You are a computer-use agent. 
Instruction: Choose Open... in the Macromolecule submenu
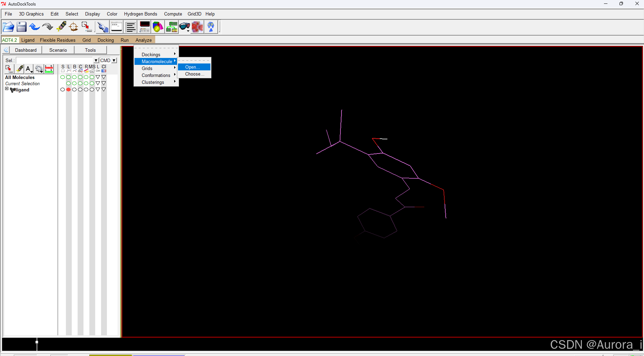pyautogui.click(x=194, y=67)
